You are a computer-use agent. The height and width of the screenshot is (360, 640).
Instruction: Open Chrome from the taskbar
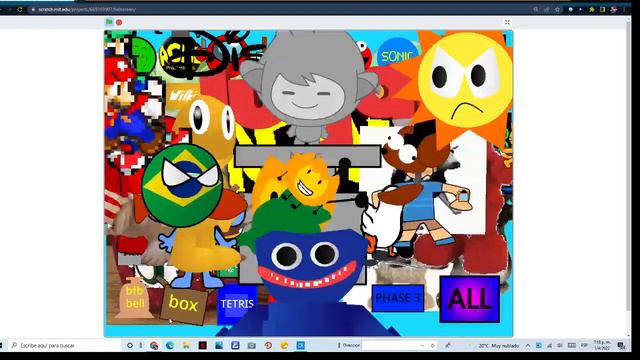click(154, 345)
